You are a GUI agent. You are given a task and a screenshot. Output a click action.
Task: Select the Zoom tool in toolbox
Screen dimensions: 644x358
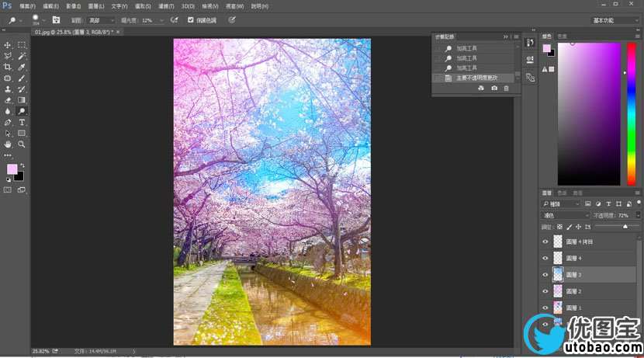point(22,144)
